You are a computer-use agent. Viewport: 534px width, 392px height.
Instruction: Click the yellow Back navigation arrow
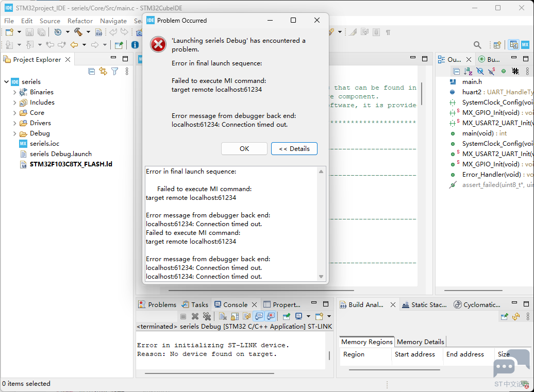pos(74,45)
